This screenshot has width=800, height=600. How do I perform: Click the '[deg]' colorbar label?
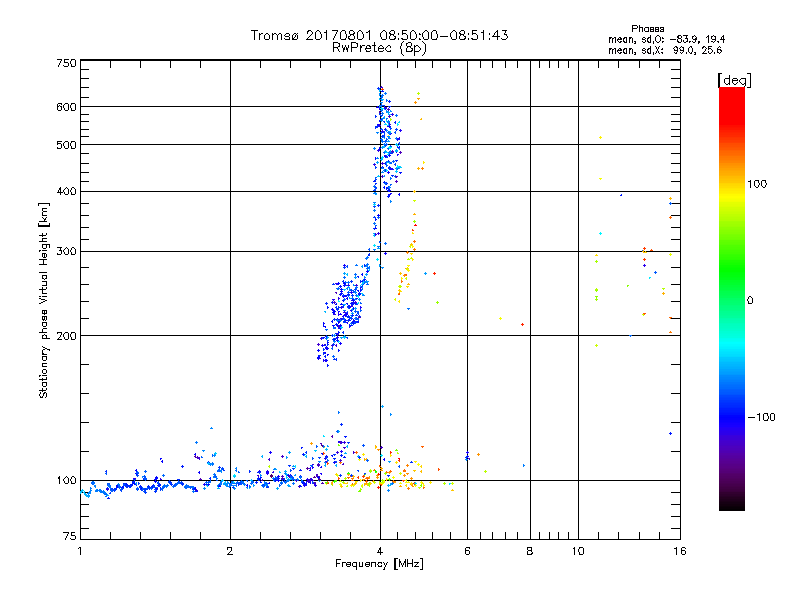pyautogui.click(x=734, y=80)
